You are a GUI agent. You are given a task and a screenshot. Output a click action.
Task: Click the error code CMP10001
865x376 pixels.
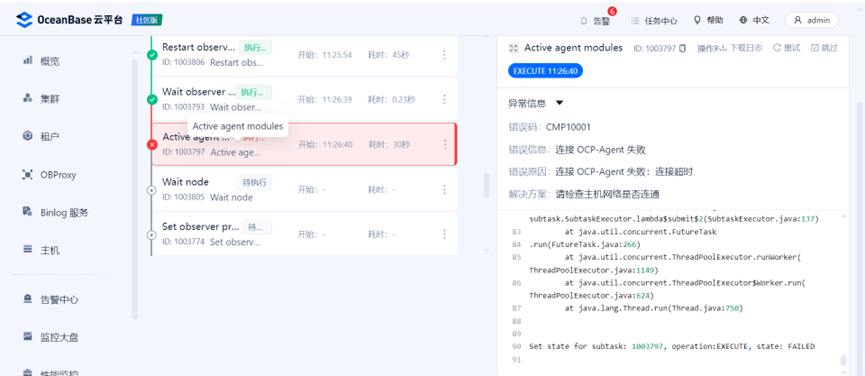568,127
